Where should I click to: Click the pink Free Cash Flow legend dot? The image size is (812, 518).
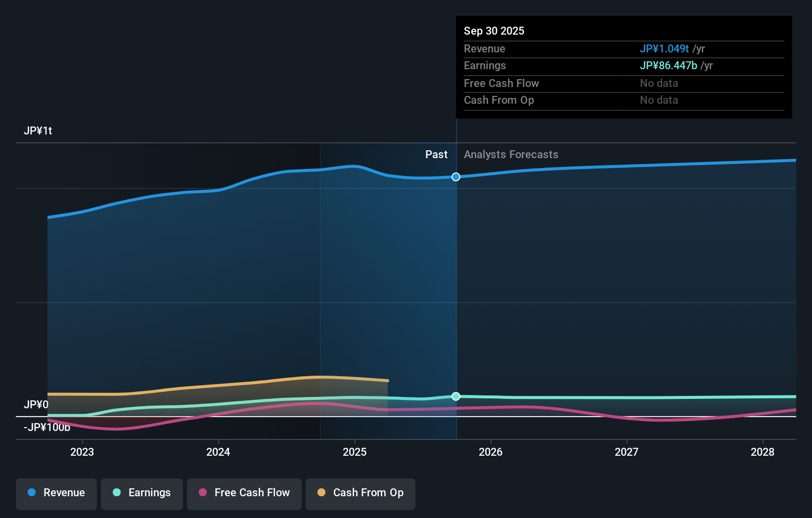tap(203, 493)
